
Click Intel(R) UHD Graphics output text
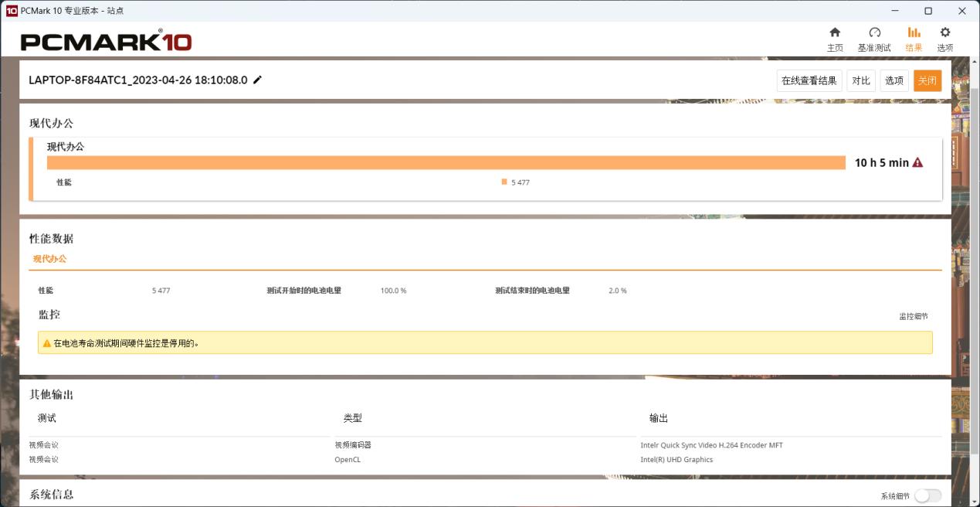tap(677, 459)
